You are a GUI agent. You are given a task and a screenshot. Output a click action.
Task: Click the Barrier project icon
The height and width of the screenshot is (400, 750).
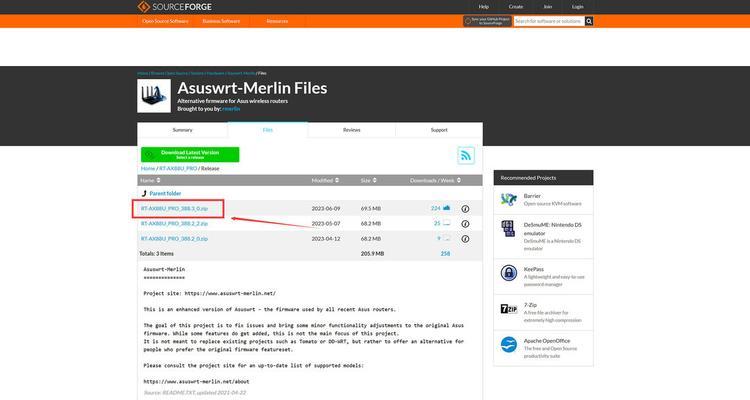click(x=508, y=199)
